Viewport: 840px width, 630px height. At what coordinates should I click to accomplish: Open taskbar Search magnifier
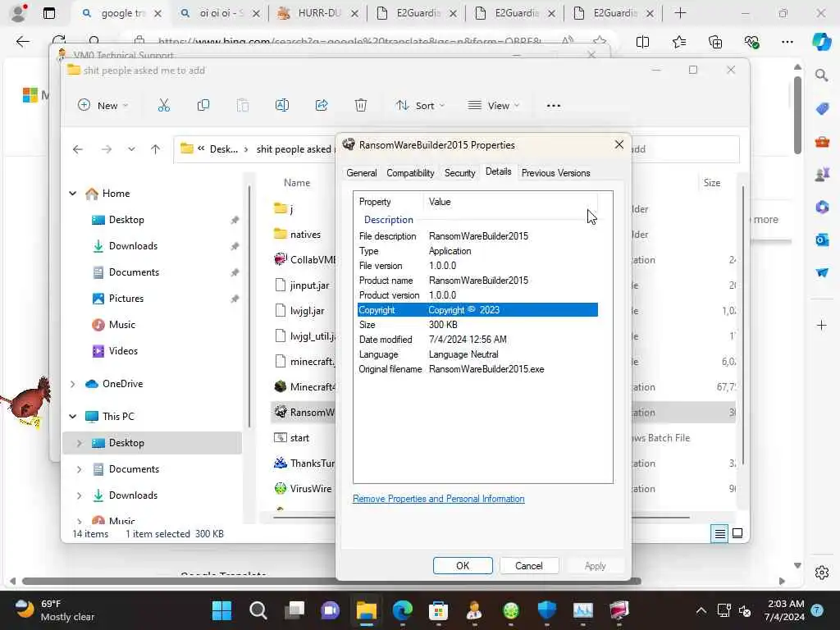[x=258, y=610]
